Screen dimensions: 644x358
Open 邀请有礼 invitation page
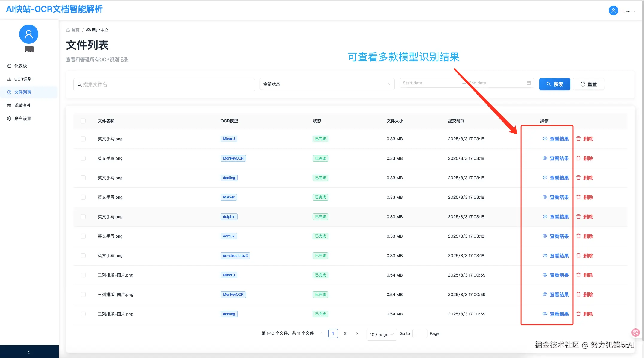point(22,105)
